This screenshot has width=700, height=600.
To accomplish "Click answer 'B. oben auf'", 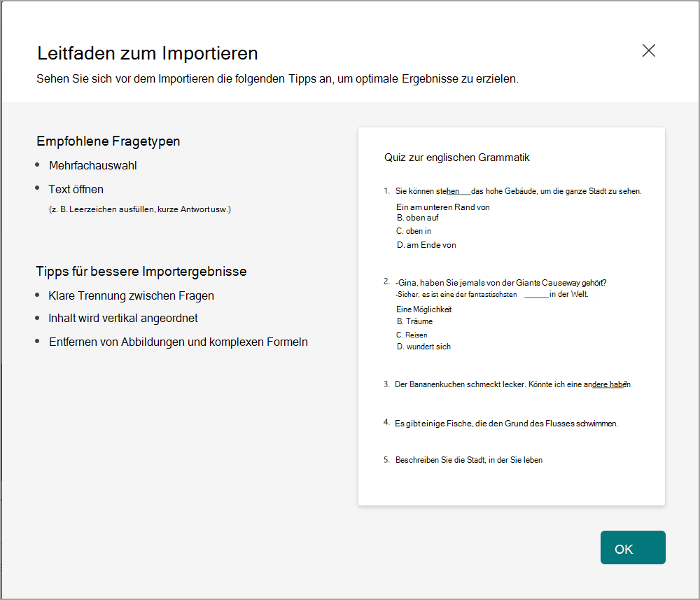I will pos(417,218).
